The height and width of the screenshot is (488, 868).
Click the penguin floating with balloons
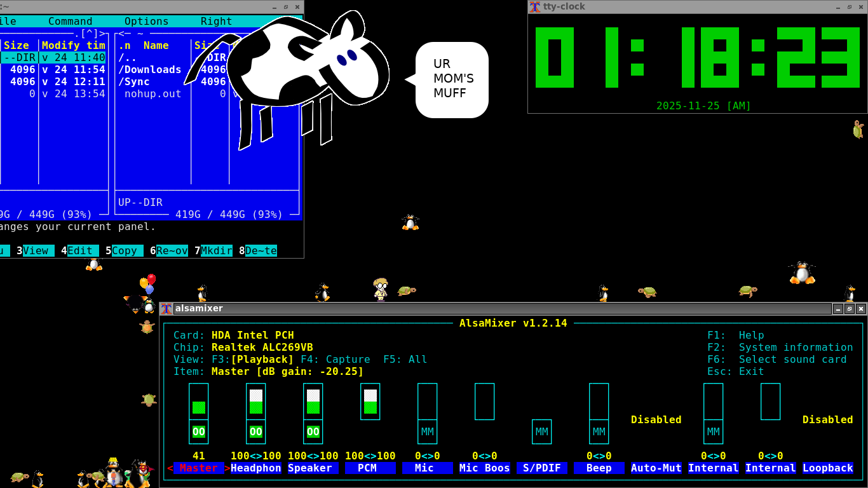click(147, 294)
